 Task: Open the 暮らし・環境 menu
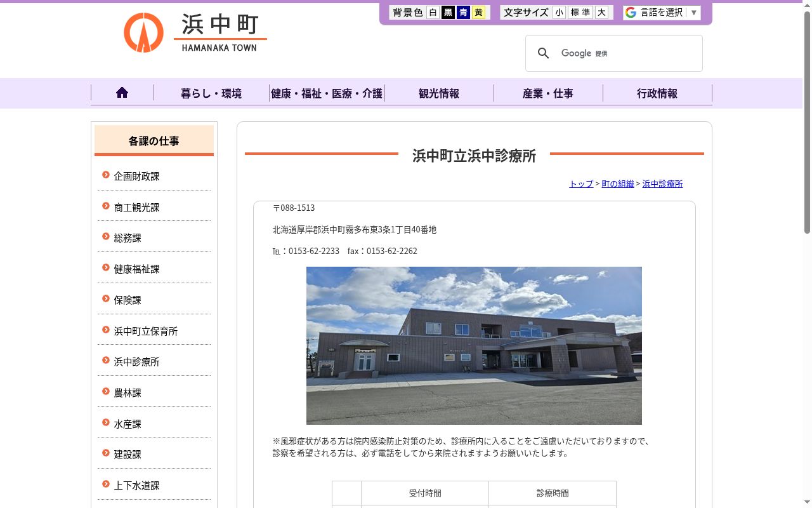(x=211, y=93)
